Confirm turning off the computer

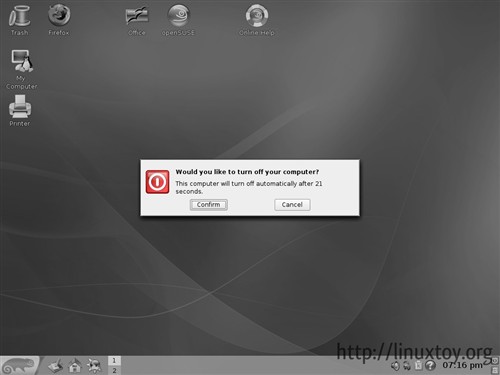(x=209, y=205)
